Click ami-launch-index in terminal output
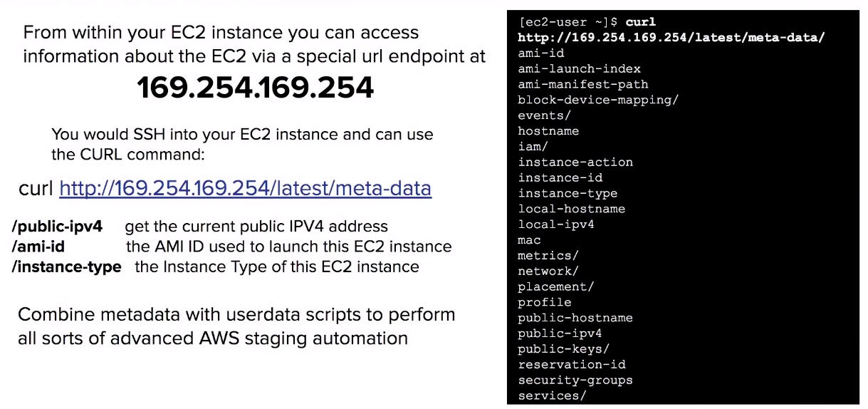This screenshot has height=409, width=868. 579,68
